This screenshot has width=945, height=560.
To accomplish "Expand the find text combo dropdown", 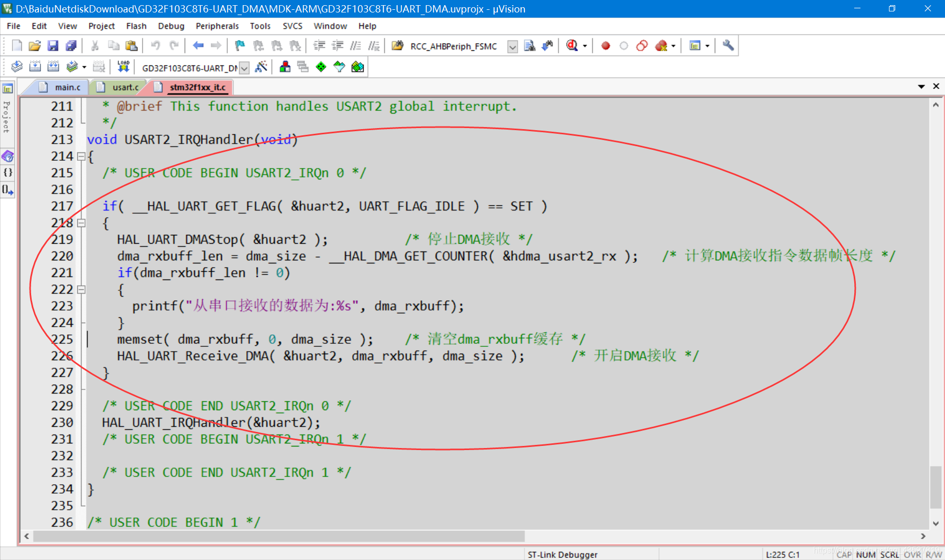I will [512, 46].
